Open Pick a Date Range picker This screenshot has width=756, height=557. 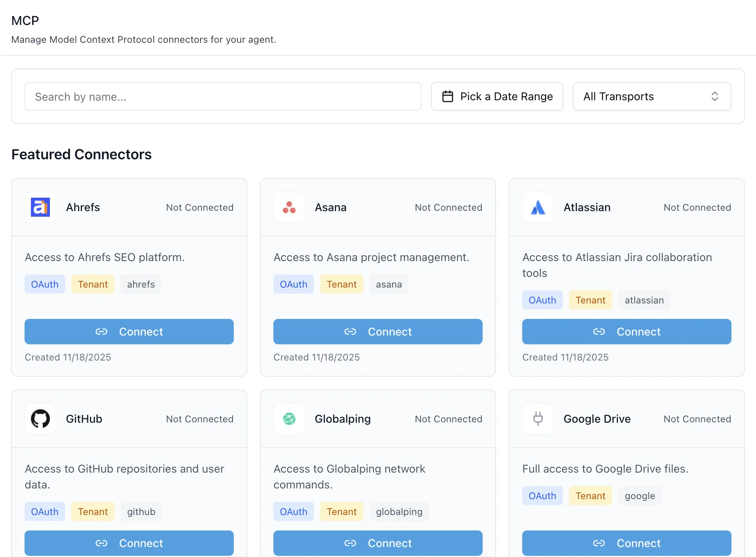pyautogui.click(x=497, y=96)
